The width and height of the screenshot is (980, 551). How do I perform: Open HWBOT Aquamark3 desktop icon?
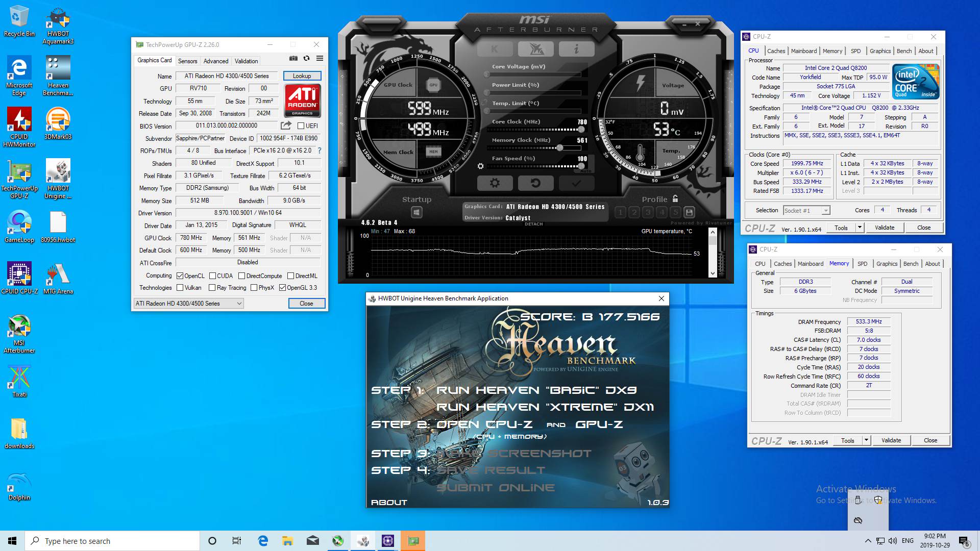[58, 25]
